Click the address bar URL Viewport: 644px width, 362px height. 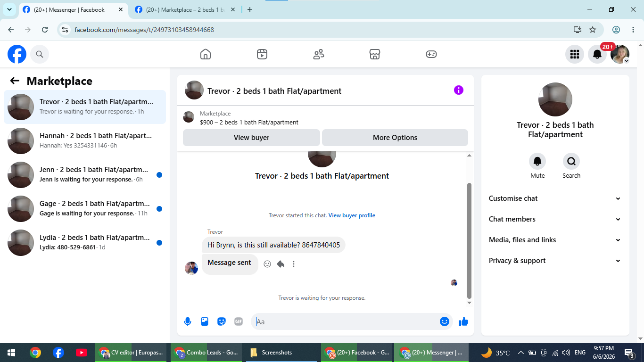tap(144, 30)
